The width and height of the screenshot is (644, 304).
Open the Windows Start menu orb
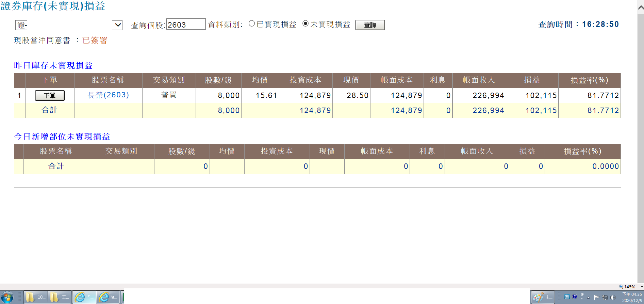coord(7,297)
